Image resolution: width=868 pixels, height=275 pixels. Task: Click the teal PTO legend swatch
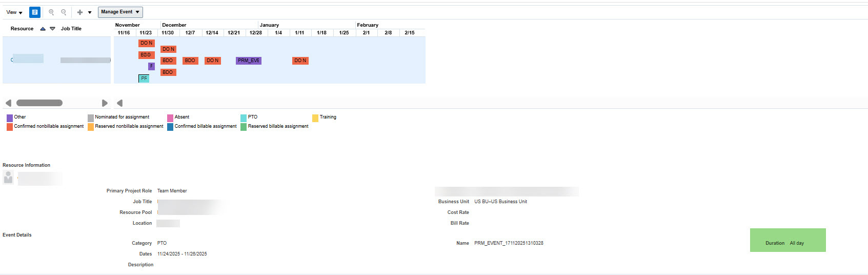click(244, 118)
